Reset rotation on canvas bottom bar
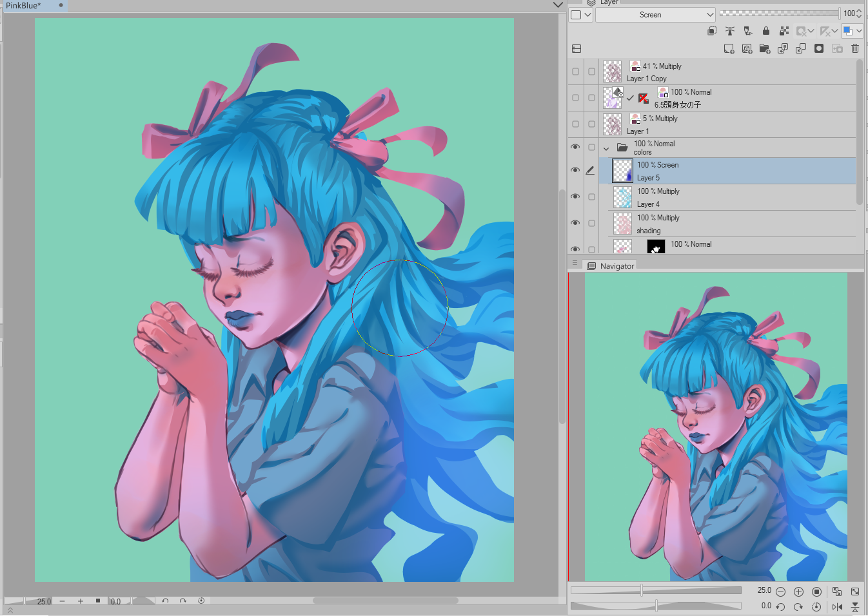Image resolution: width=868 pixels, height=616 pixels. (x=201, y=601)
